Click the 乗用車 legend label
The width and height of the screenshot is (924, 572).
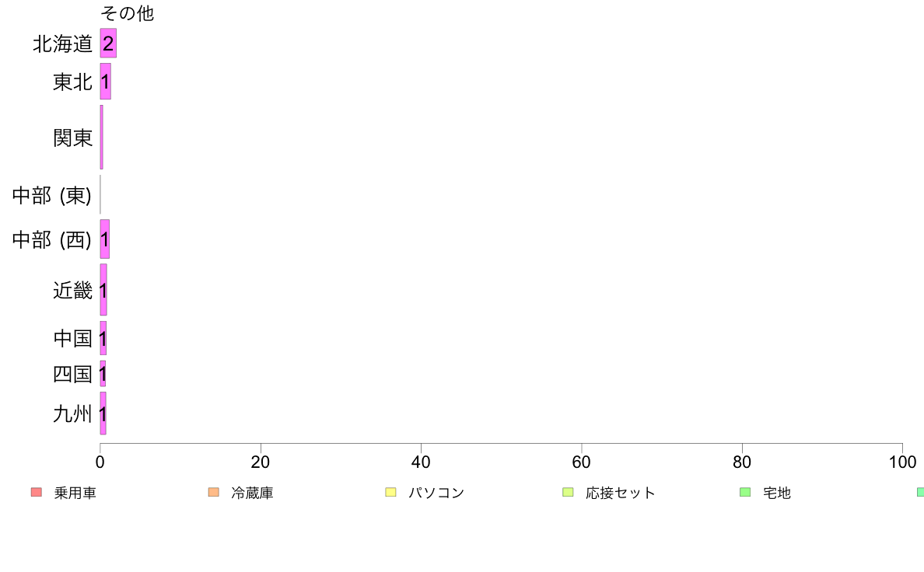click(75, 493)
